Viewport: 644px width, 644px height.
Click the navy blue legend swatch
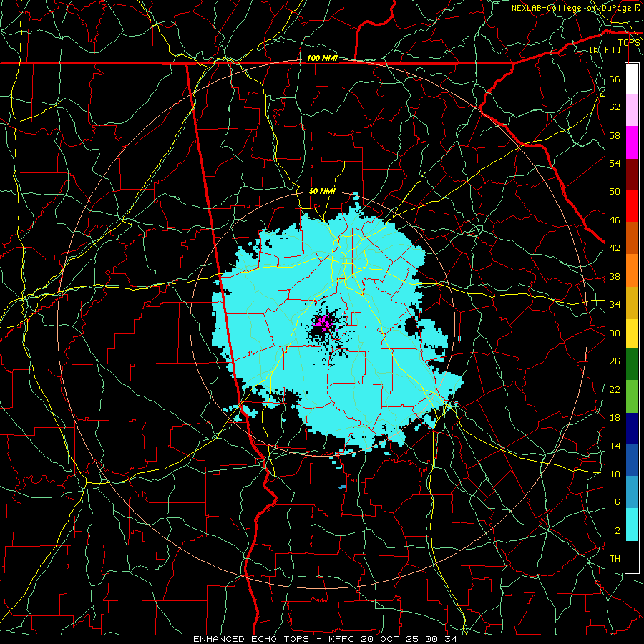click(632, 429)
